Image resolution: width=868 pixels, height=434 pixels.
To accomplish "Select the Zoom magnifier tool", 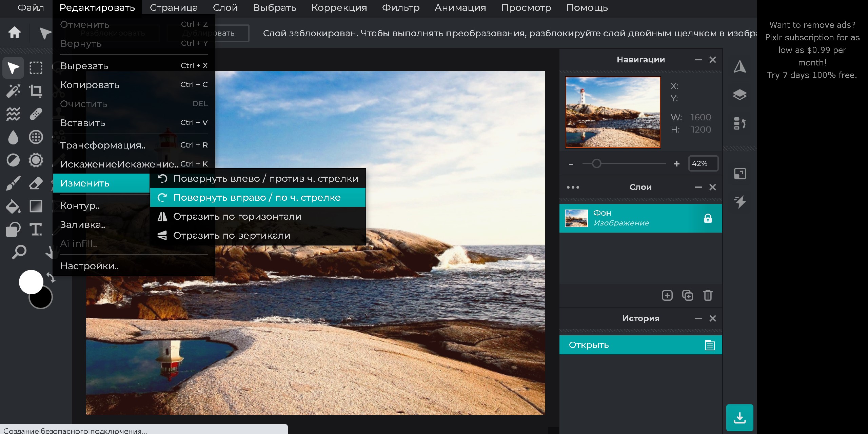I will tap(19, 252).
